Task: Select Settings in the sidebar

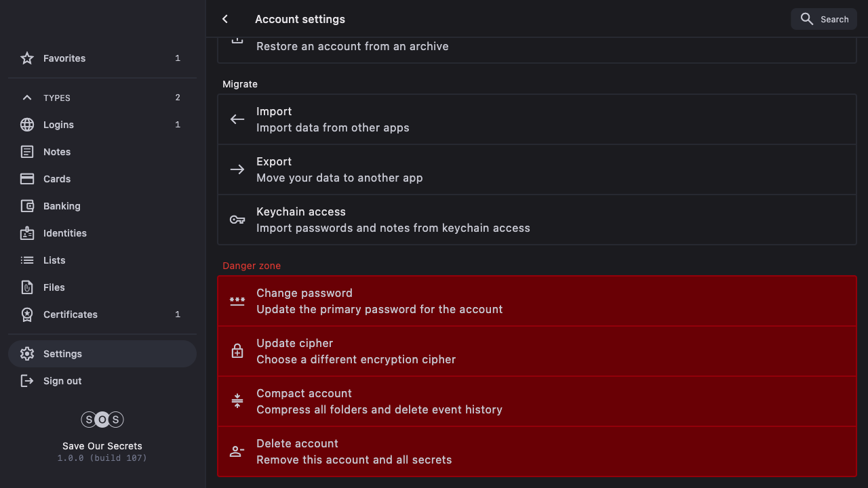Action: coord(62,354)
